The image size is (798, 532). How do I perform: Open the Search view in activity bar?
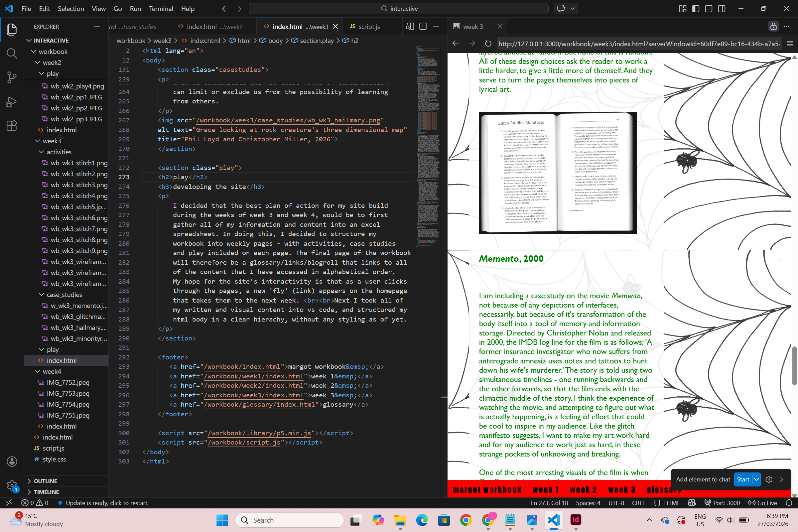tap(12, 53)
